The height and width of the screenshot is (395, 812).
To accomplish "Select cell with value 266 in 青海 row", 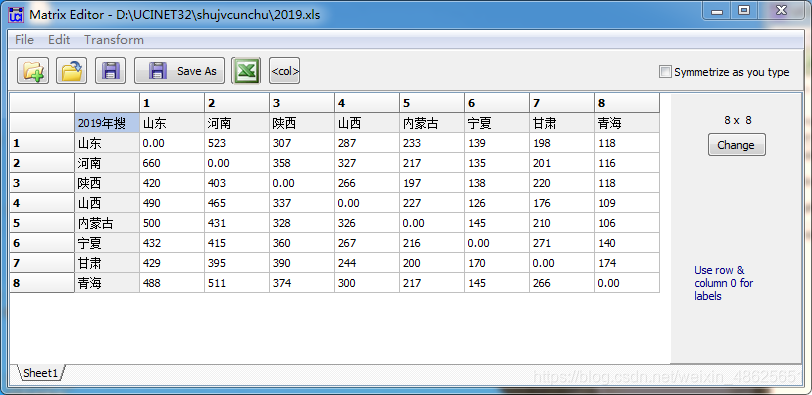I will pyautogui.click(x=562, y=283).
